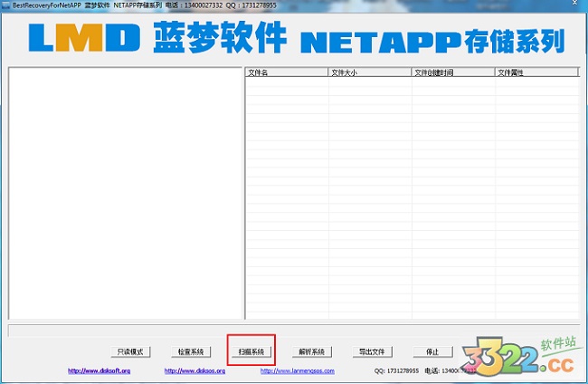Click the 解析系统 button
The height and width of the screenshot is (384, 588).
tap(311, 351)
